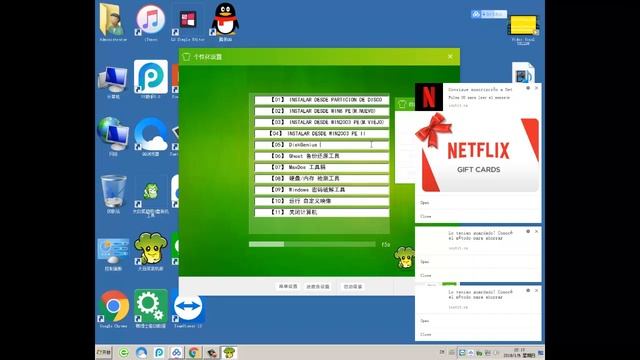Click the blue cloud widget at desktop top
This screenshot has height=360, width=640.
(489, 14)
